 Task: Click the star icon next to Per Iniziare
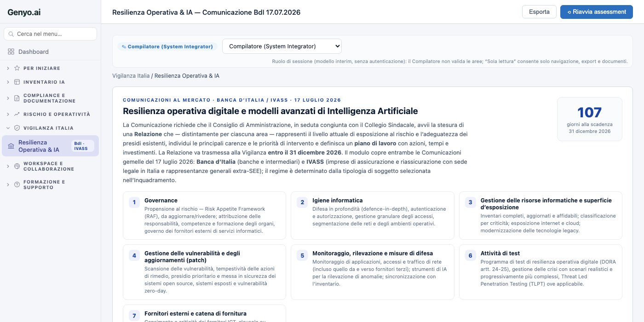17,68
